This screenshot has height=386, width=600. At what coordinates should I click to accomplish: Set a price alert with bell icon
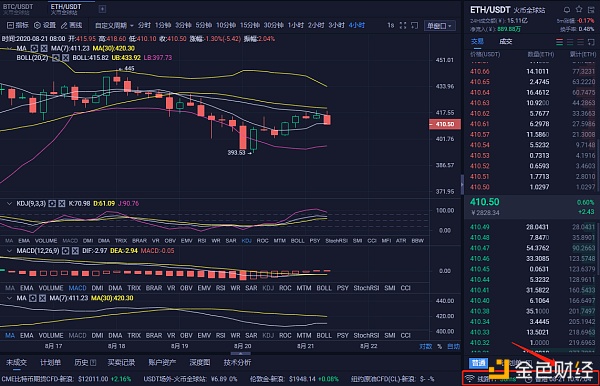coord(567,10)
